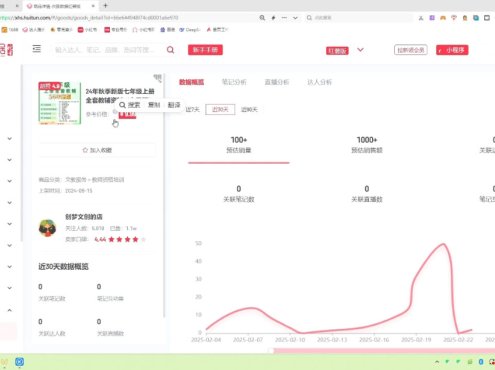The width and height of the screenshot is (495, 370).
Task: Open the 1688 bookmark
Action: (x=10, y=30)
